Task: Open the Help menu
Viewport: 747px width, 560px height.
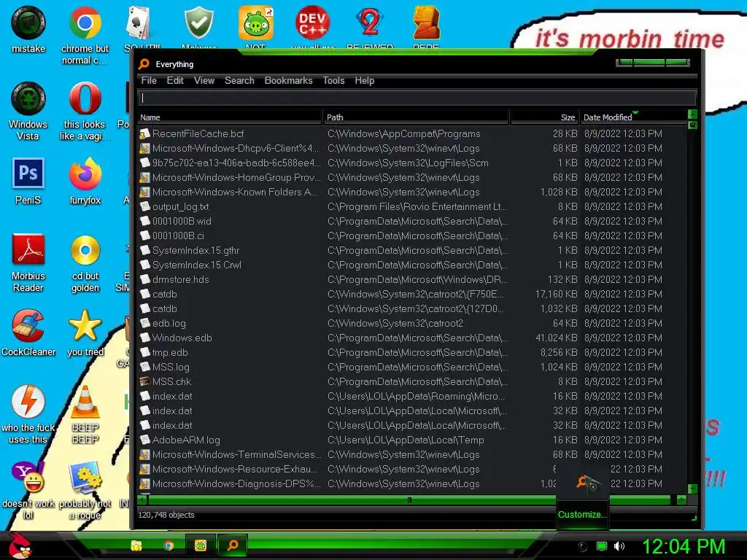Action: 365,80
